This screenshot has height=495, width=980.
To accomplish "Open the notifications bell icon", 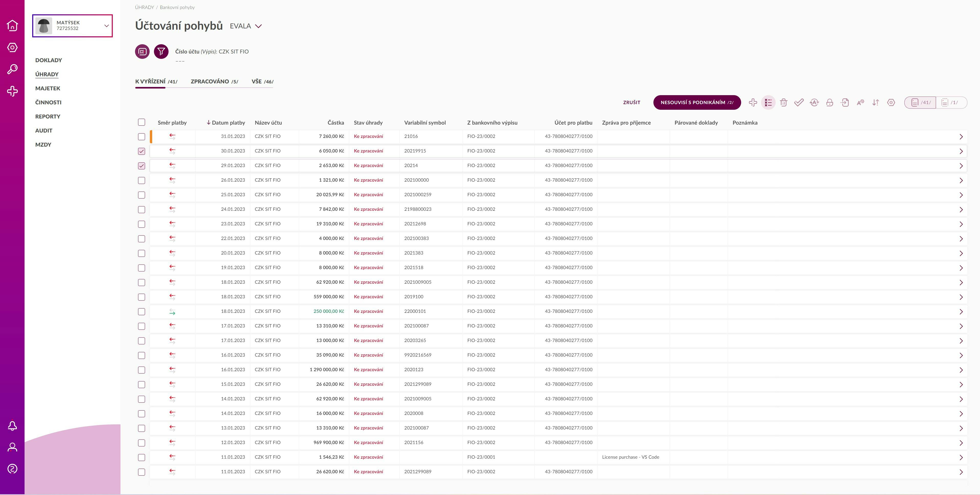I will (12, 425).
